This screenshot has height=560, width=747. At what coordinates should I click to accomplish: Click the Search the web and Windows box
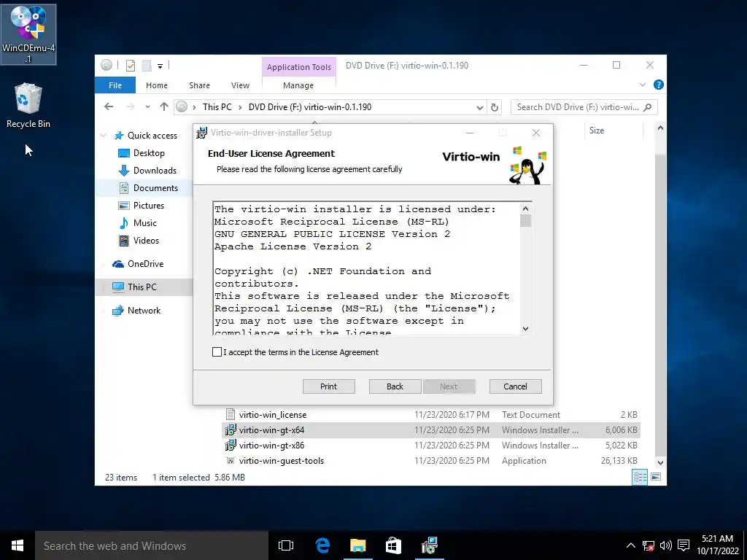152,545
